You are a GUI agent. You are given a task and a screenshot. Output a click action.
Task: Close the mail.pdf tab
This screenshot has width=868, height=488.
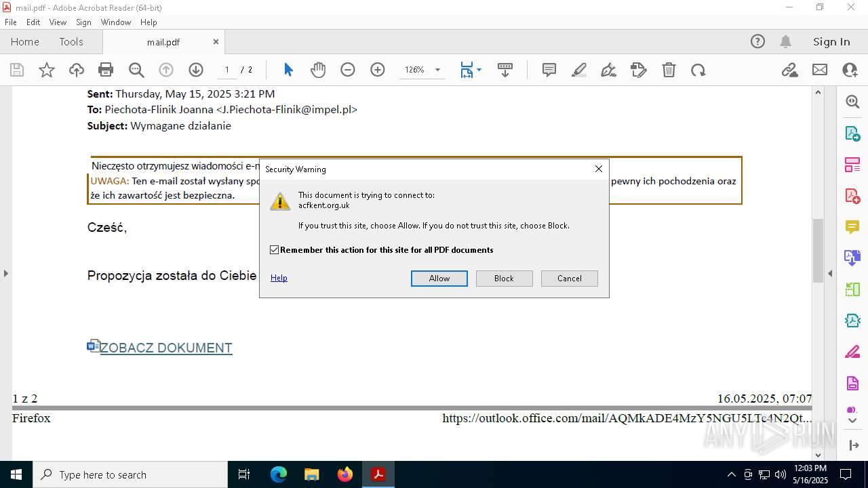(x=216, y=41)
